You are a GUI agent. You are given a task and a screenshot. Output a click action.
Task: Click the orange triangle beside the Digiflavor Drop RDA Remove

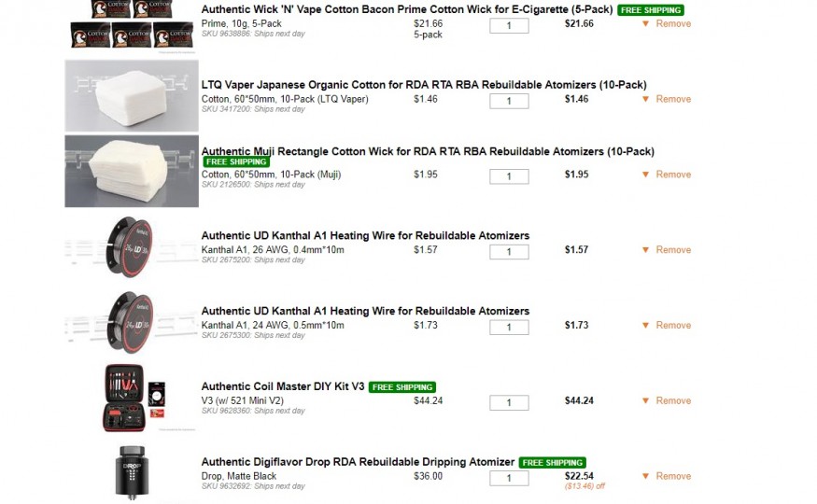click(645, 477)
